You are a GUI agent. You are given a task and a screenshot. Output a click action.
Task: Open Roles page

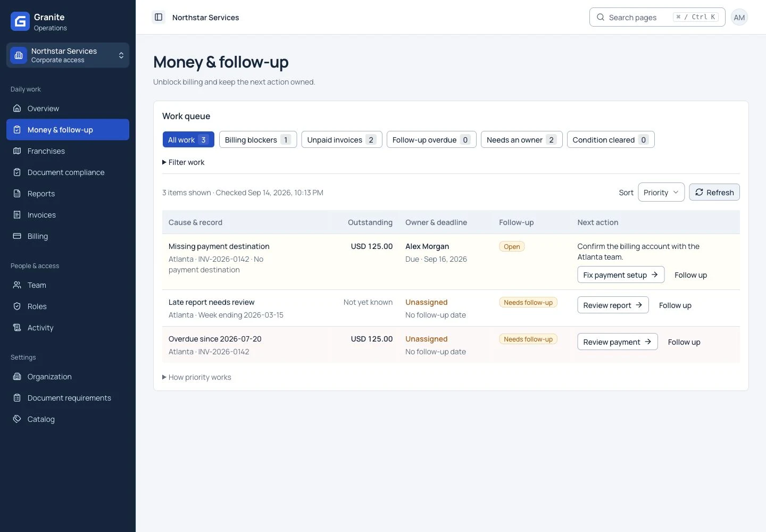[68, 306]
